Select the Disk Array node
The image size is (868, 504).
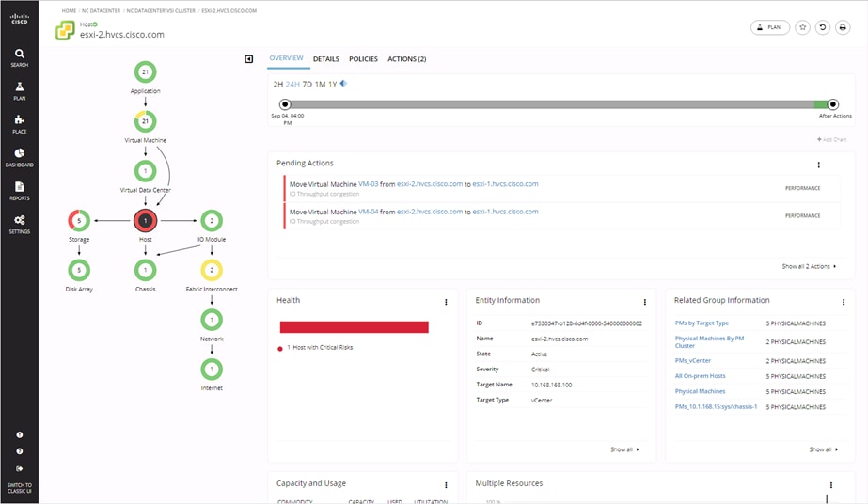(79, 270)
